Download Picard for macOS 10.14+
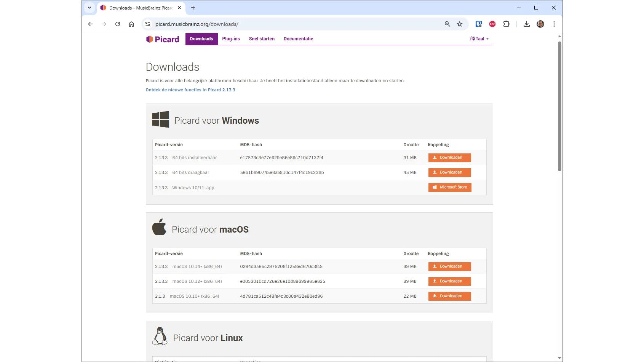Screen dimensions: 644x362 449,266
